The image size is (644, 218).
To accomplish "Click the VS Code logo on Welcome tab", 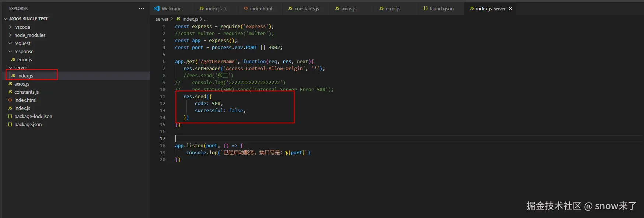I will (x=157, y=8).
